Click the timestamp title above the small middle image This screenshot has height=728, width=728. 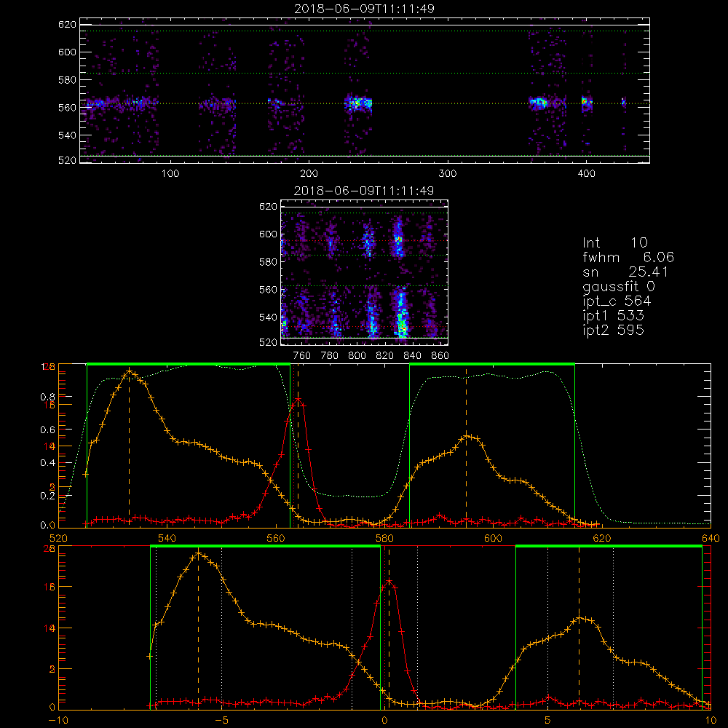364,191
